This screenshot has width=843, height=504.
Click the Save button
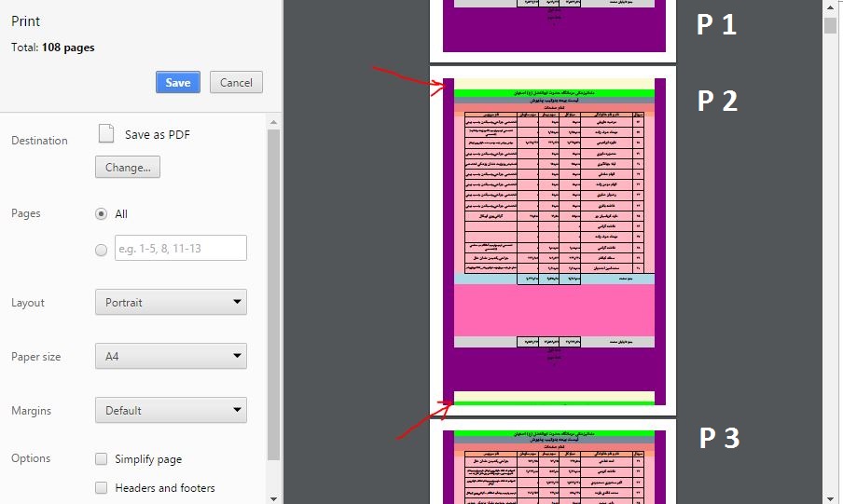tap(178, 82)
